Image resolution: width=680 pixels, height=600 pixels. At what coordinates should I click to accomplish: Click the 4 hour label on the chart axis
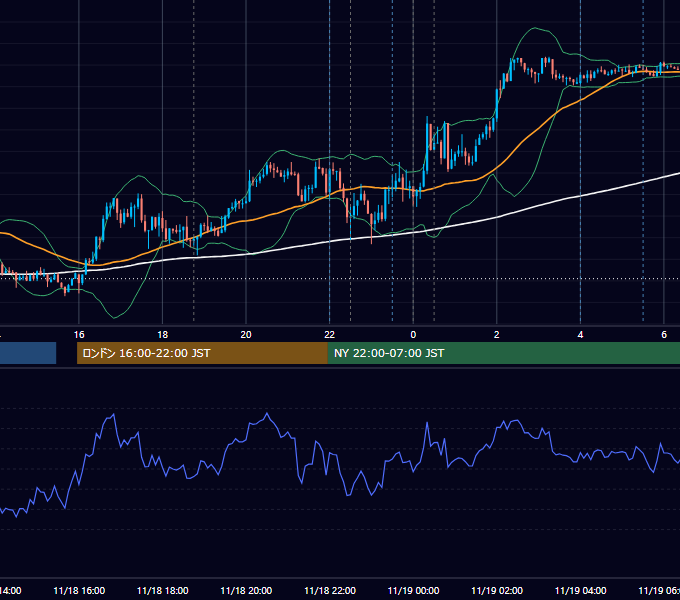click(580, 335)
